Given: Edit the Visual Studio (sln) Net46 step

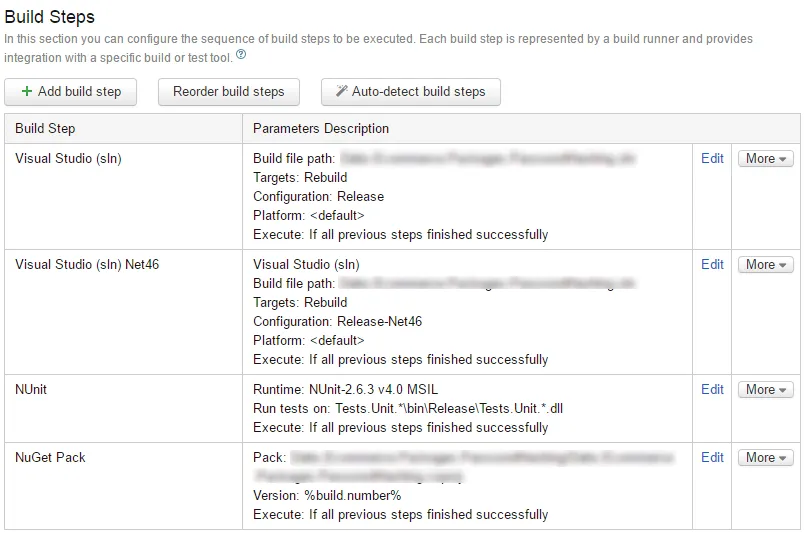Looking at the screenshot, I should (712, 264).
